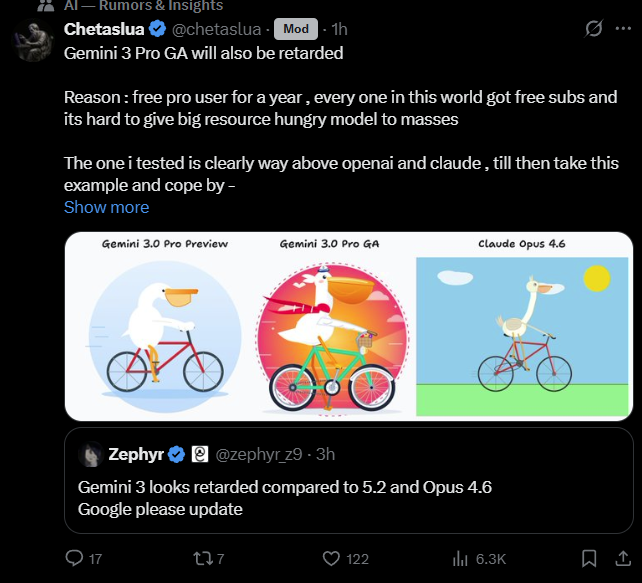The image size is (642, 583).
Task: Click the Chetaslua display name
Action: 105,29
